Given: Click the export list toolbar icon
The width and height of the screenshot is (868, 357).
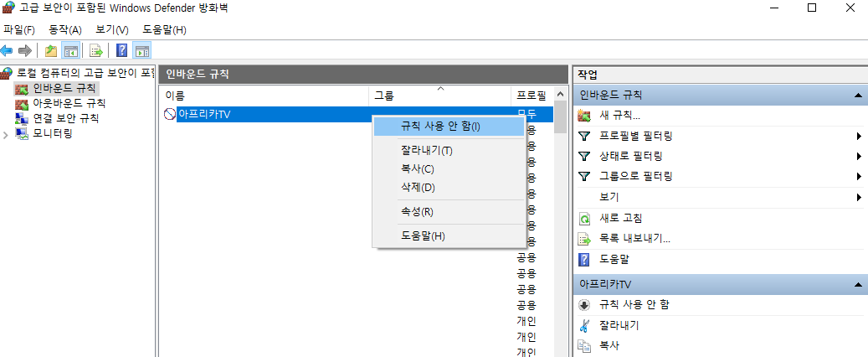Looking at the screenshot, I should pyautogui.click(x=96, y=51).
